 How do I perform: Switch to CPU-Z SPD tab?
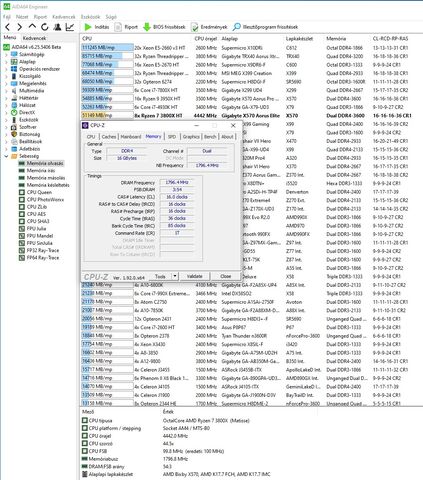click(172, 137)
